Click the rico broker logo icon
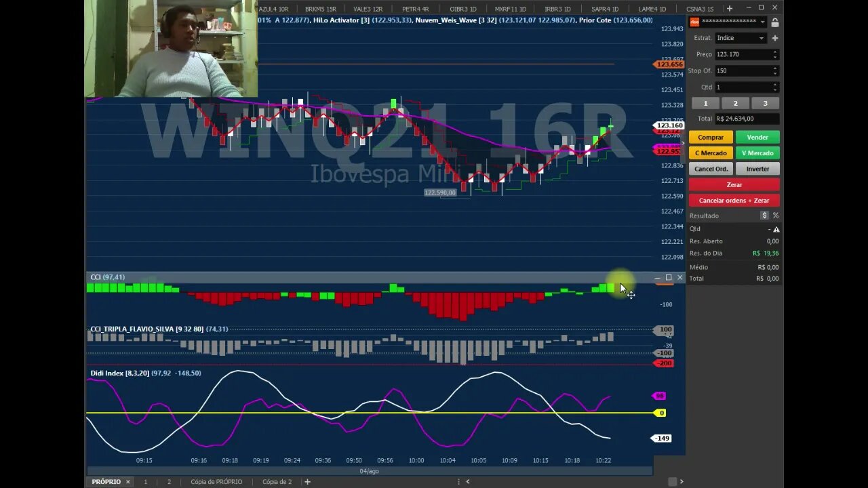 click(694, 22)
